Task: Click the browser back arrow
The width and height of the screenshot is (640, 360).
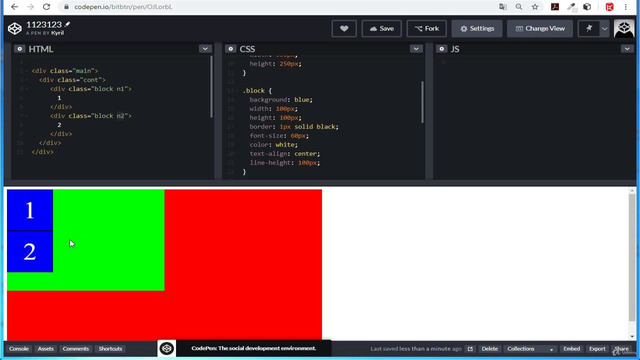Action: click(14, 7)
